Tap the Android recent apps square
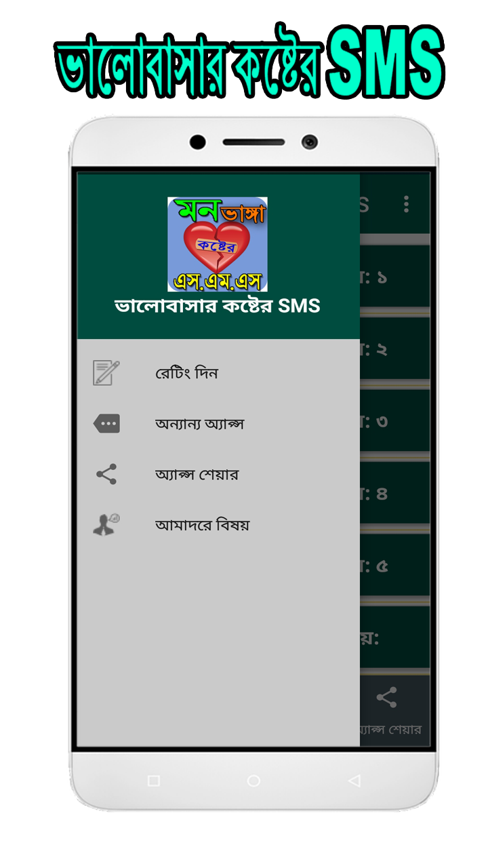Screen dimensions: 488x868 click(154, 781)
